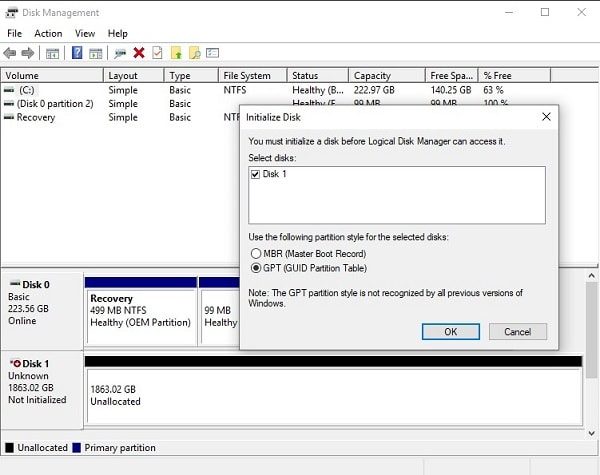
Task: Click the disk pane scroll down arrow
Action: (592, 433)
